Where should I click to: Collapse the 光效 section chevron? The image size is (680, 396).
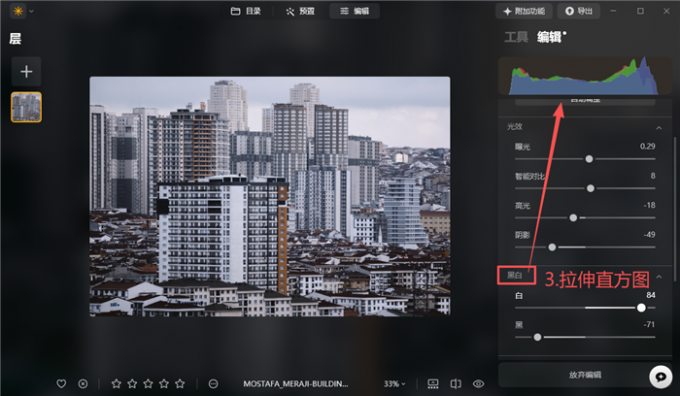coord(659,128)
